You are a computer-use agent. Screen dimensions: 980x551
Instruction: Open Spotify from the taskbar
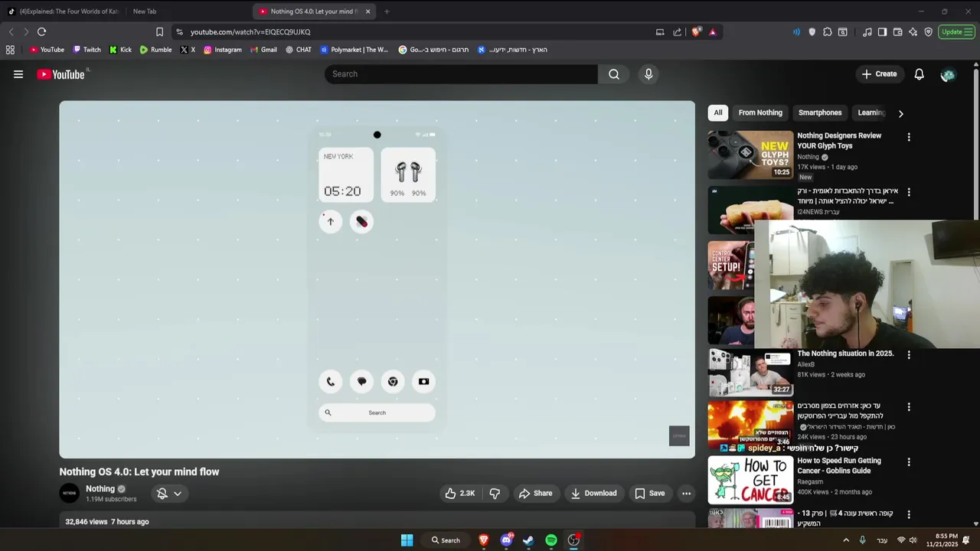tap(551, 540)
